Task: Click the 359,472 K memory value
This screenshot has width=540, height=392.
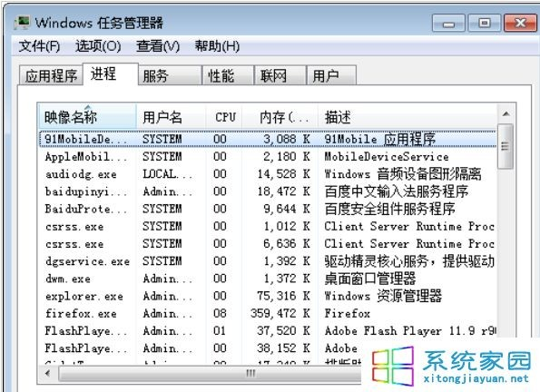Action: click(x=280, y=313)
